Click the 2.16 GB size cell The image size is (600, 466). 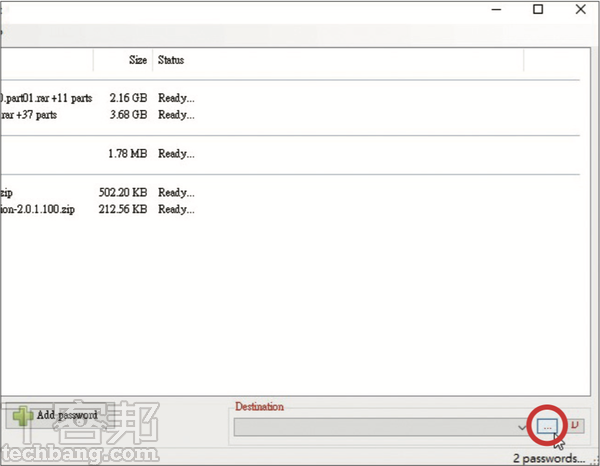click(x=128, y=98)
